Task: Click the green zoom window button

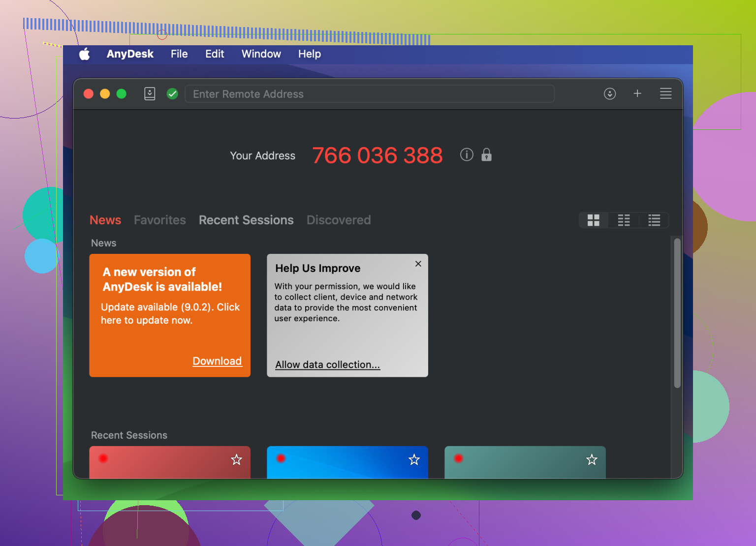Action: (x=122, y=93)
